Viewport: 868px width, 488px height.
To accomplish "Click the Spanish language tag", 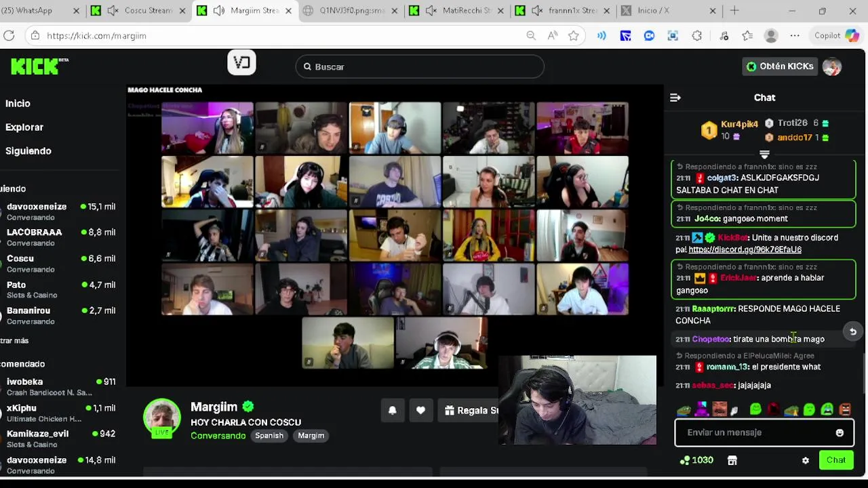I will pyautogui.click(x=269, y=436).
